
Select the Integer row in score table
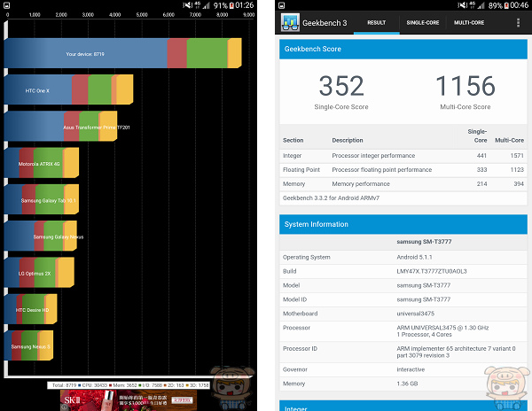tap(403, 156)
